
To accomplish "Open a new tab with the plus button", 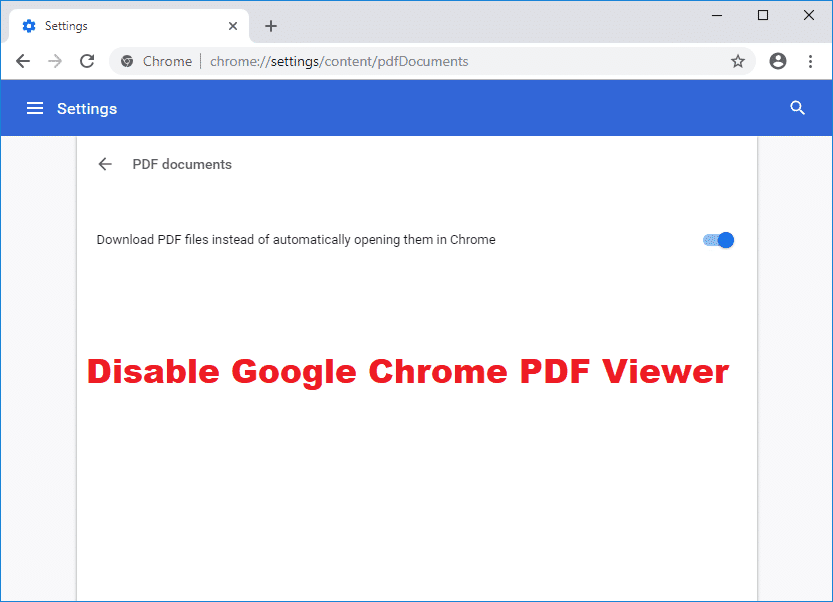I will click(271, 25).
